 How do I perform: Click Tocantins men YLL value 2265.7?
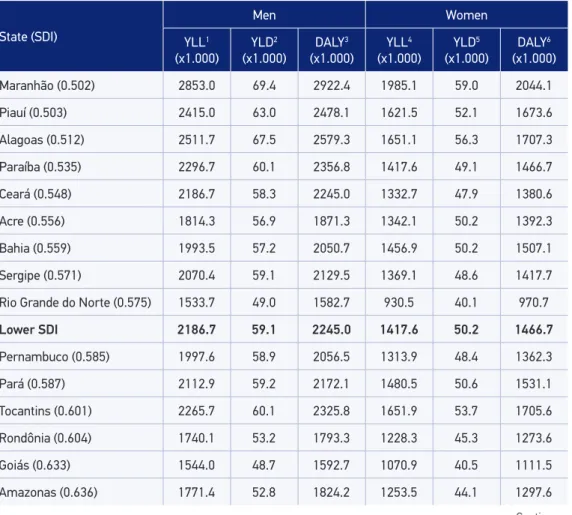[197, 411]
